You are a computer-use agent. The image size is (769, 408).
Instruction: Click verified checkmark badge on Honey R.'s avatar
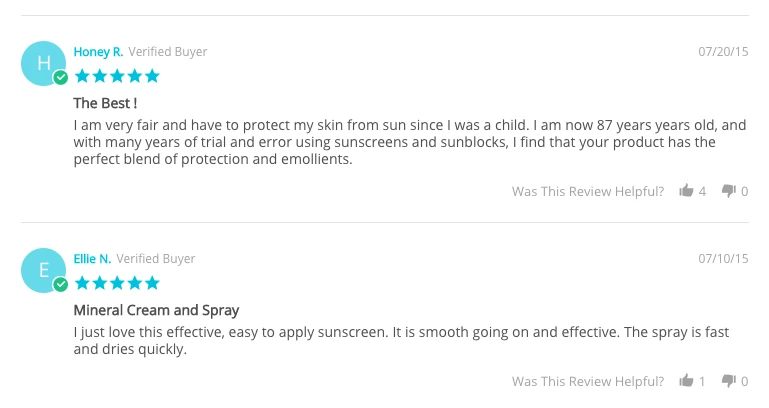61,78
